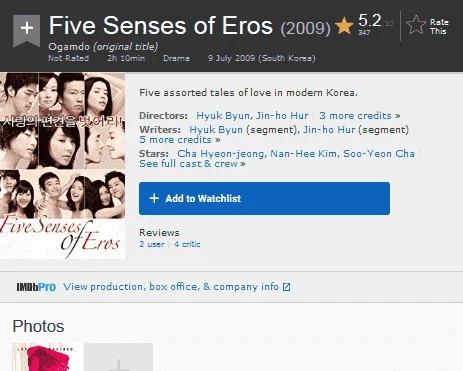Image resolution: width=463 pixels, height=371 pixels.
Task: Open the first red photo thumbnail
Action: [47, 357]
